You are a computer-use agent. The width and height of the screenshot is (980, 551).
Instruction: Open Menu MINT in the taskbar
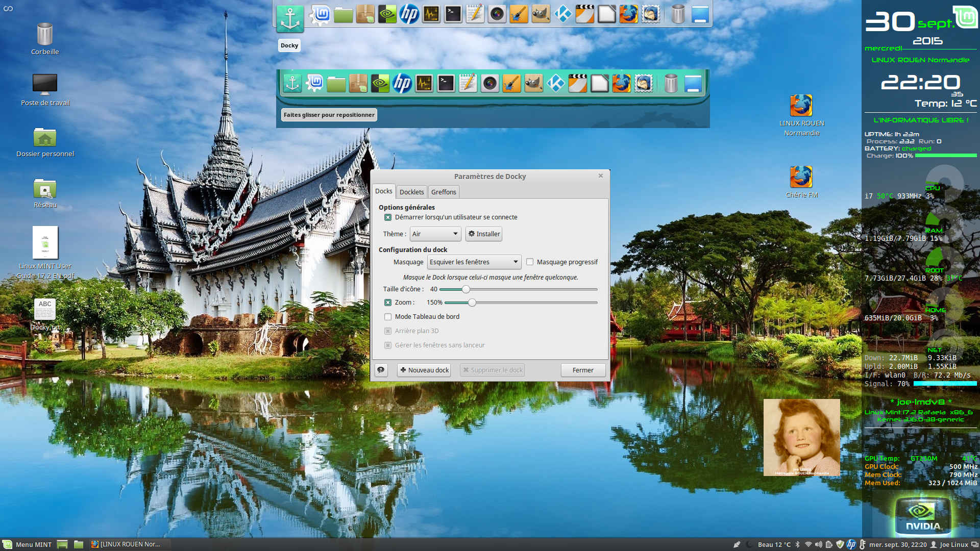click(28, 544)
